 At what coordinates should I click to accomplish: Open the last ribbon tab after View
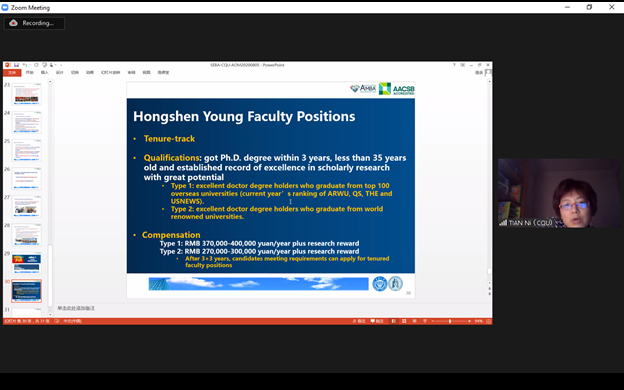point(164,72)
